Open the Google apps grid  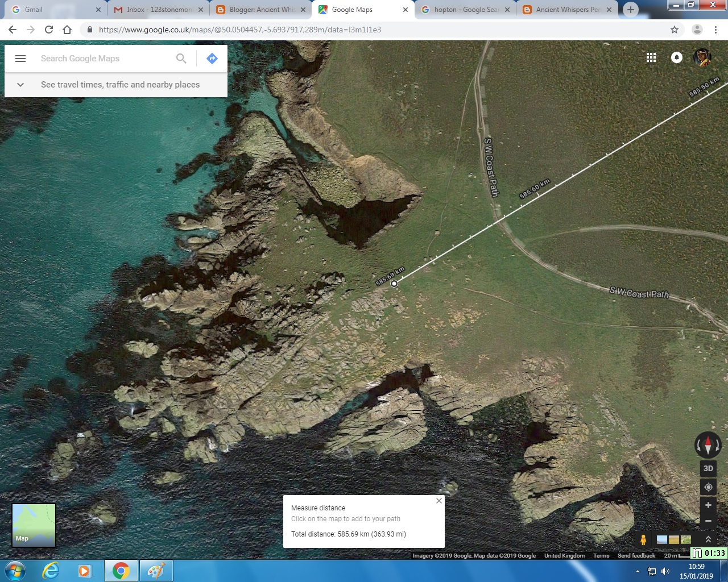point(651,57)
